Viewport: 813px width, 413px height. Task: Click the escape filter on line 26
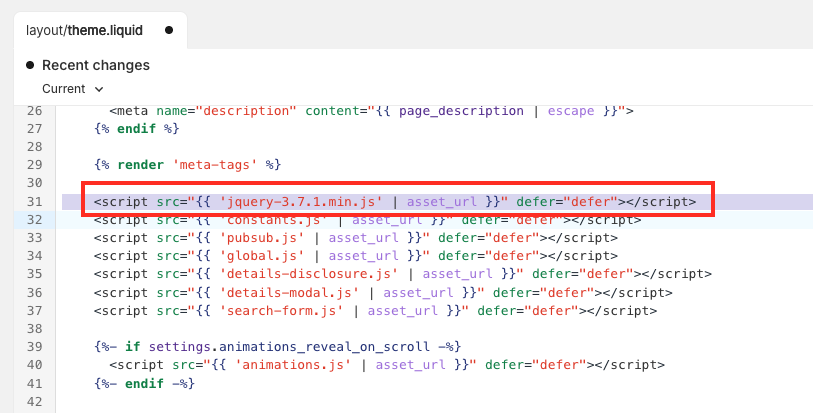click(x=571, y=111)
